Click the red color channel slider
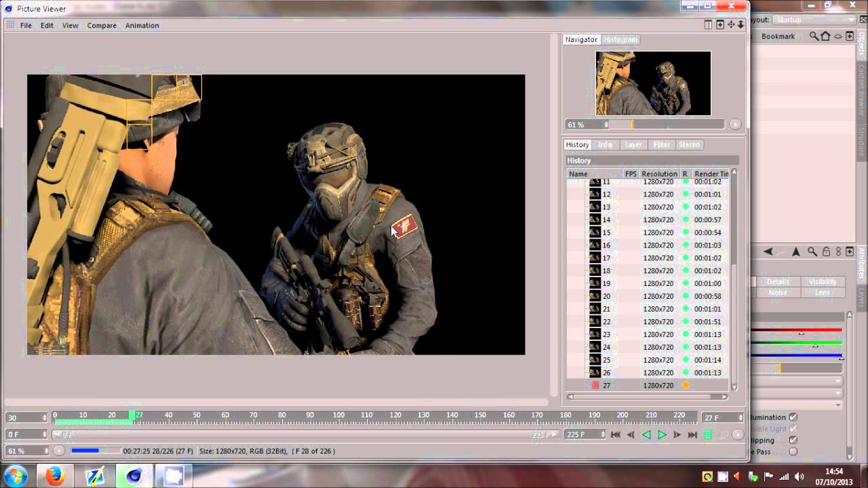The width and height of the screenshot is (868, 488). click(x=797, y=331)
